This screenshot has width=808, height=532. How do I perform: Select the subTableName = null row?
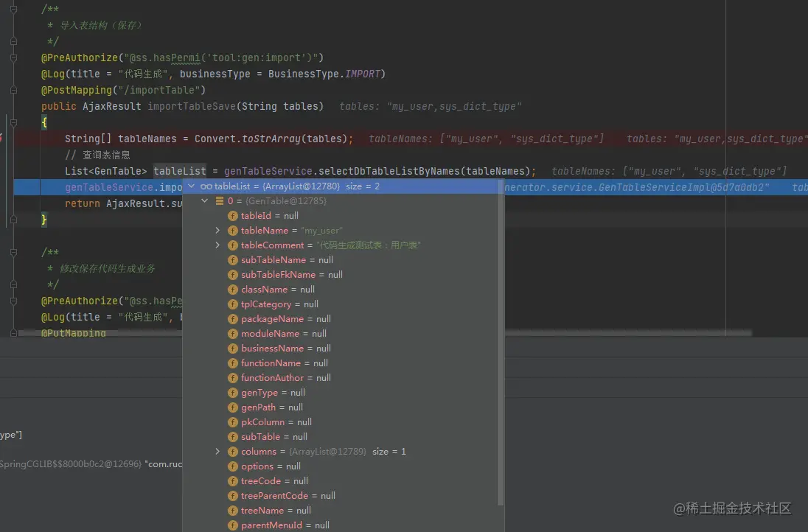pos(340,260)
